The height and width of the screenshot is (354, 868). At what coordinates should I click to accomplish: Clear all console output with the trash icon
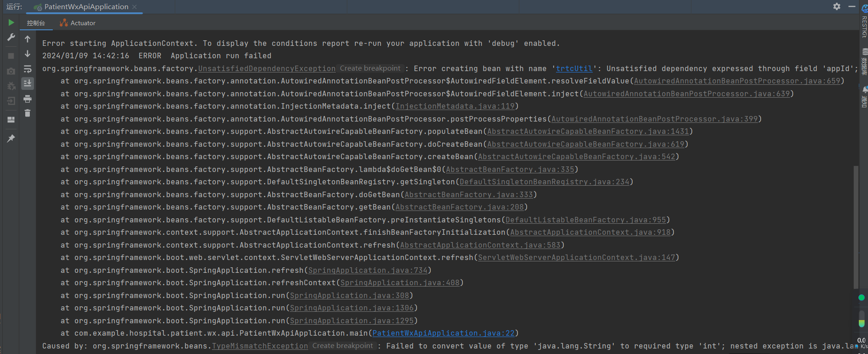tap(28, 113)
